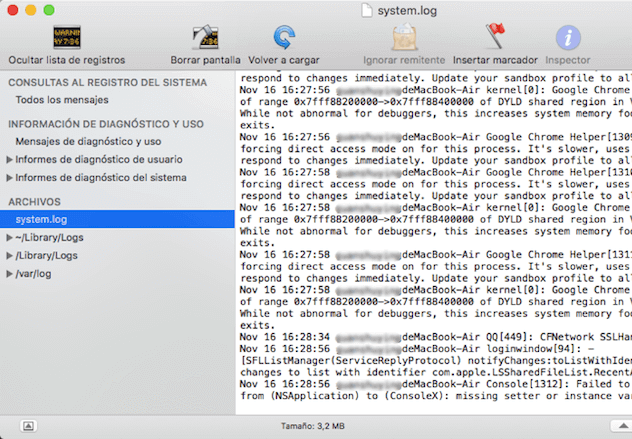Click the ARCHIVOS section header
The height and width of the screenshot is (439, 632).
click(x=34, y=202)
